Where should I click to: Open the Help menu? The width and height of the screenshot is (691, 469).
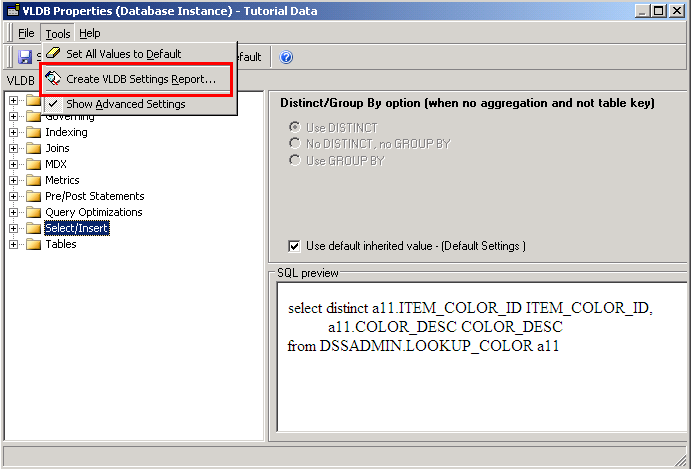pyautogui.click(x=90, y=33)
